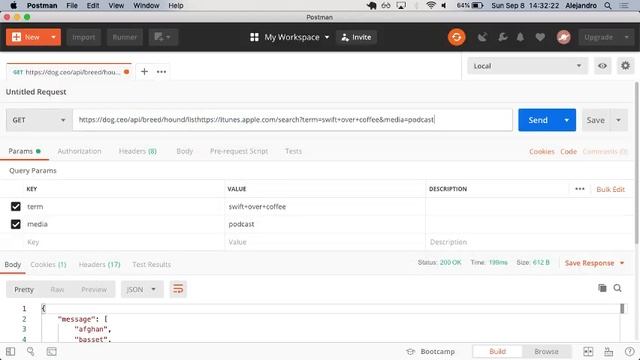Open Find and Replace in status bar

pyautogui.click(x=31, y=351)
